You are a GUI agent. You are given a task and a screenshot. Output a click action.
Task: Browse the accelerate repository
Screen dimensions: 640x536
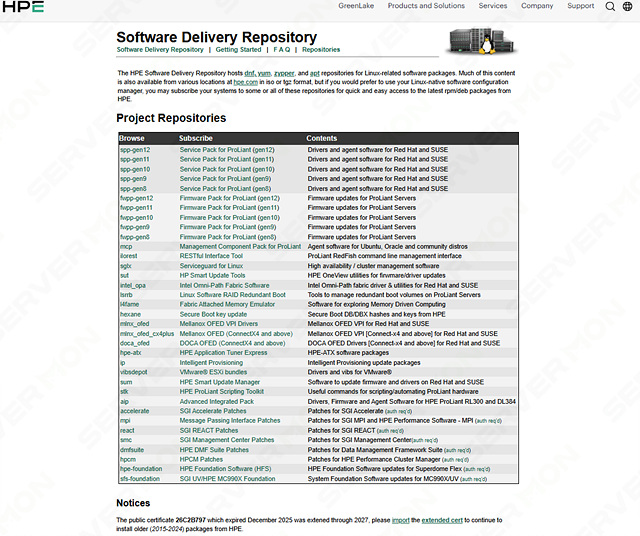click(x=135, y=411)
